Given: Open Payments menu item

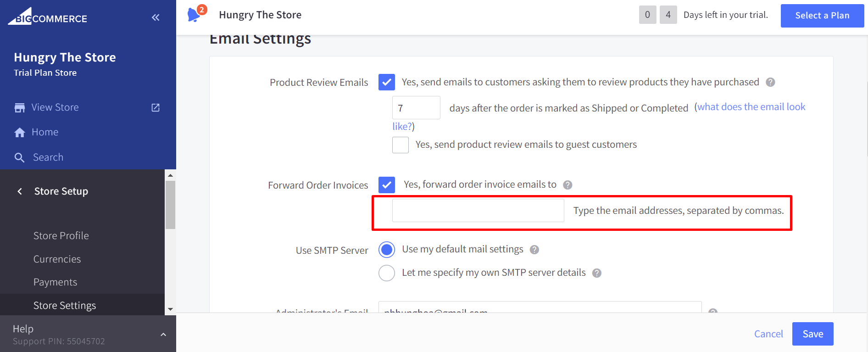Looking at the screenshot, I should point(55,282).
